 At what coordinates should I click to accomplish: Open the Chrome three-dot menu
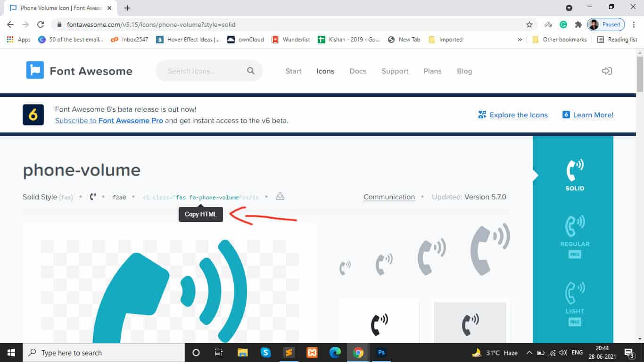(635, 24)
